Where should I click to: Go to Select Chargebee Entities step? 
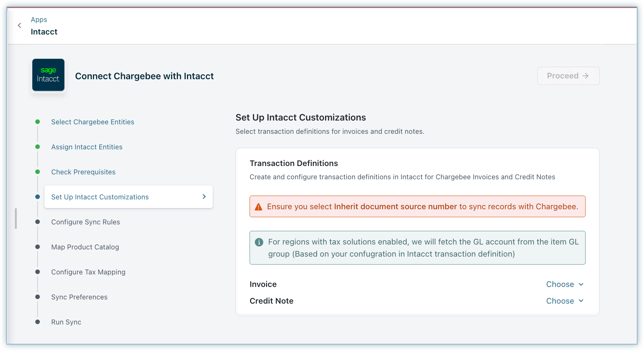pos(93,122)
